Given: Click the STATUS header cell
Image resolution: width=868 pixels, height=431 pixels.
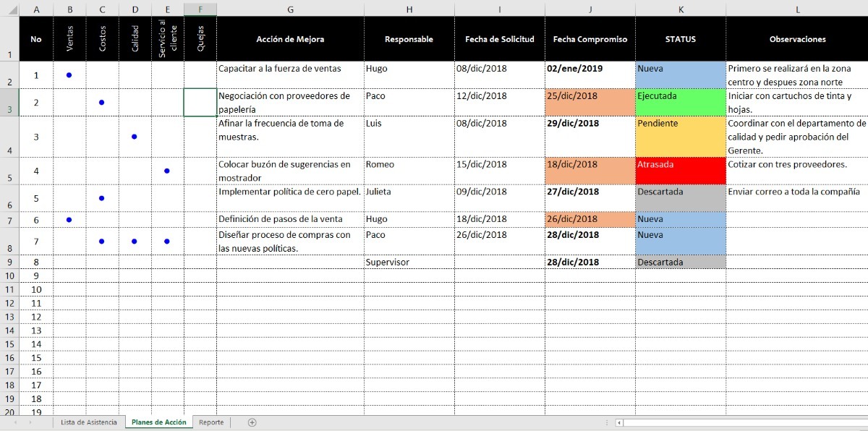Looking at the screenshot, I should click(681, 39).
